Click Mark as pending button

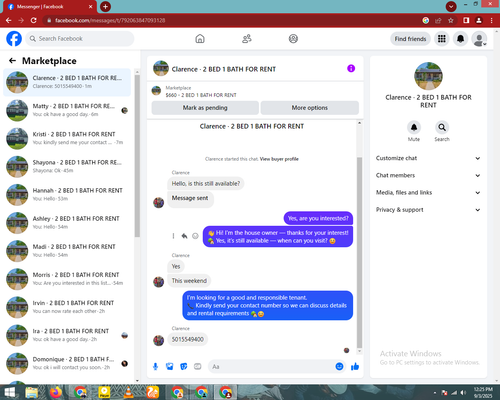point(205,108)
